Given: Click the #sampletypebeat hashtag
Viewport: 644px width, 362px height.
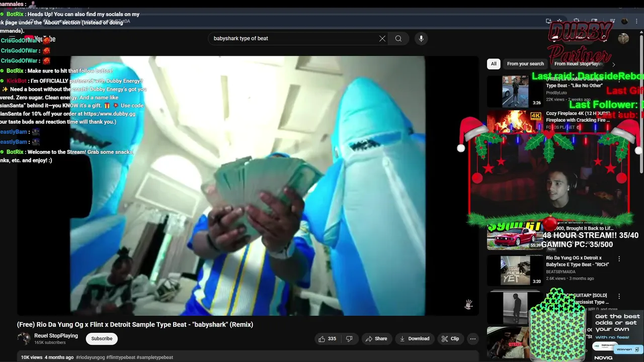Looking at the screenshot, I should (155, 357).
